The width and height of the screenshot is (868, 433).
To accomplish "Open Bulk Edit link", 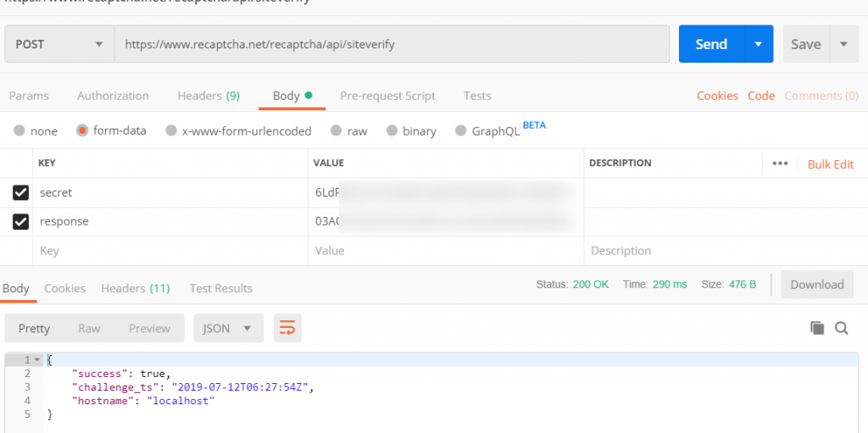I will (x=830, y=164).
